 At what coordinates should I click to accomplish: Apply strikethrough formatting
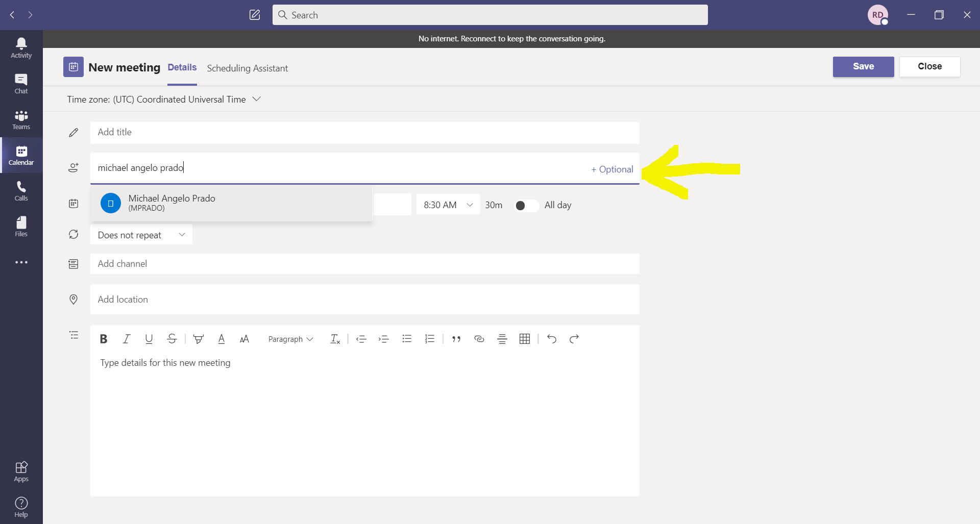click(172, 339)
